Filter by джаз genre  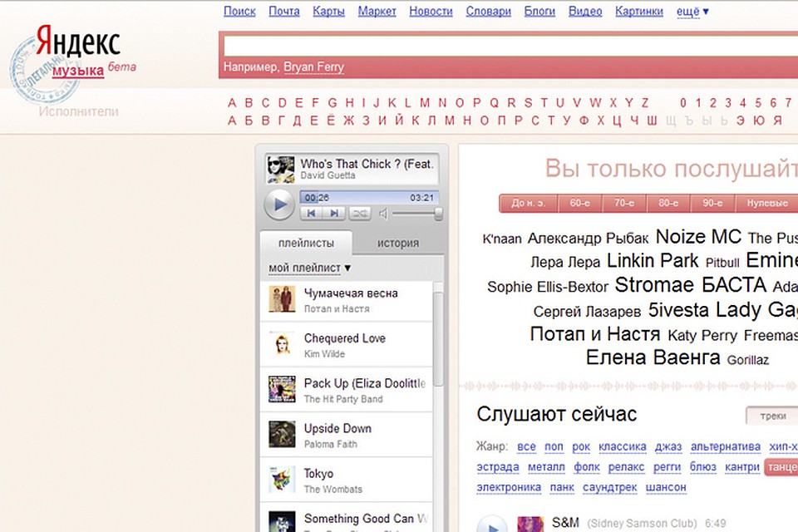[x=668, y=447]
